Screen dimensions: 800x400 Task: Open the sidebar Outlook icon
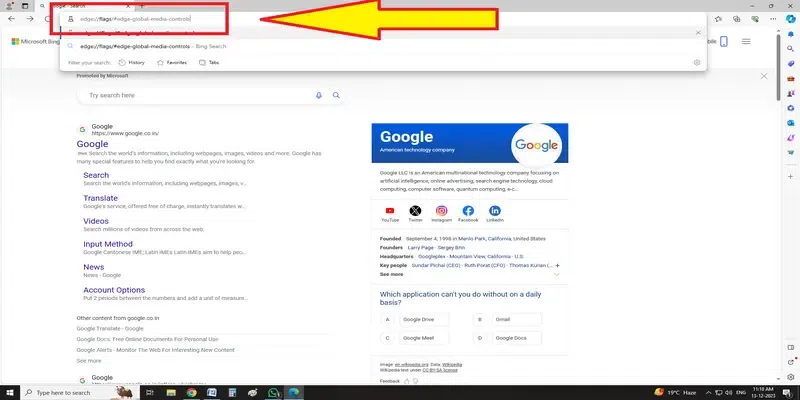click(791, 123)
